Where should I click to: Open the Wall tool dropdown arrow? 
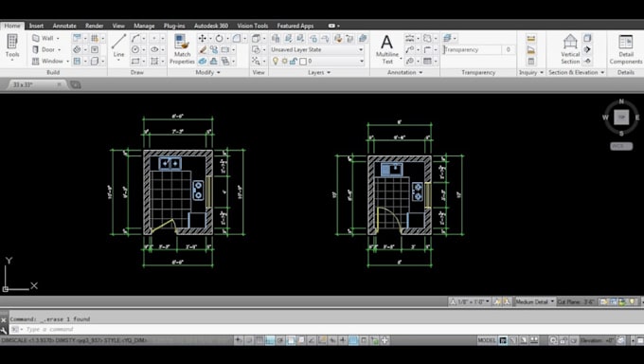(58, 38)
